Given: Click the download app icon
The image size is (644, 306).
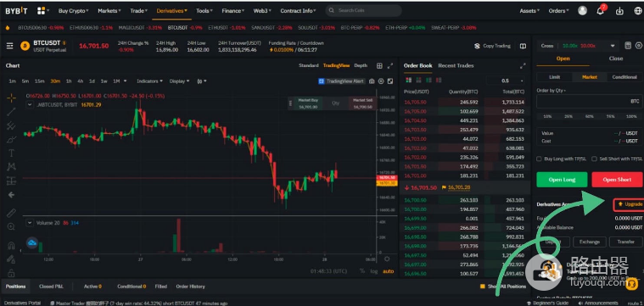Looking at the screenshot, I should (619, 11).
